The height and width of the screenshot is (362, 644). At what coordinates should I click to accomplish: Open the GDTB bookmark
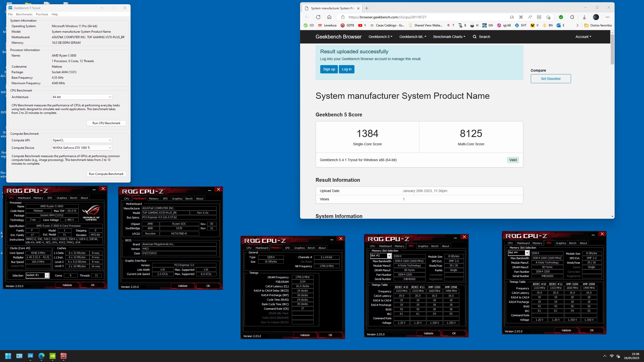(347, 25)
